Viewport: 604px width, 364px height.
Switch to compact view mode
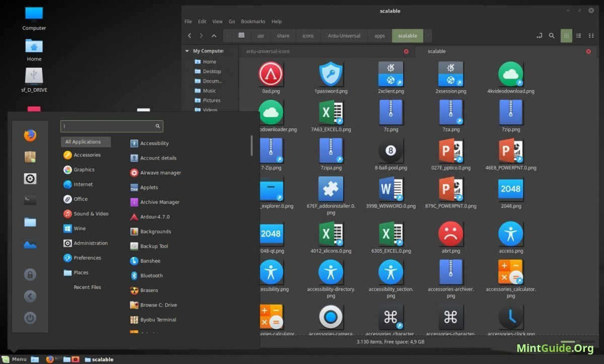pyautogui.click(x=590, y=36)
